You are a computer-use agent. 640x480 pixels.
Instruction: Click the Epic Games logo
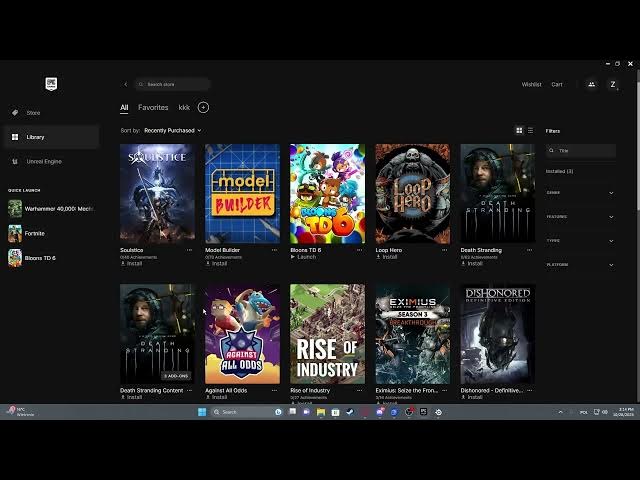[x=51, y=84]
